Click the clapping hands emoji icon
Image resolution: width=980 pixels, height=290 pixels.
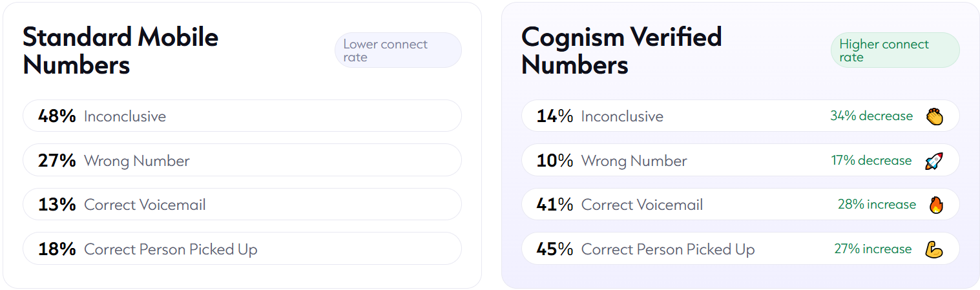934,116
